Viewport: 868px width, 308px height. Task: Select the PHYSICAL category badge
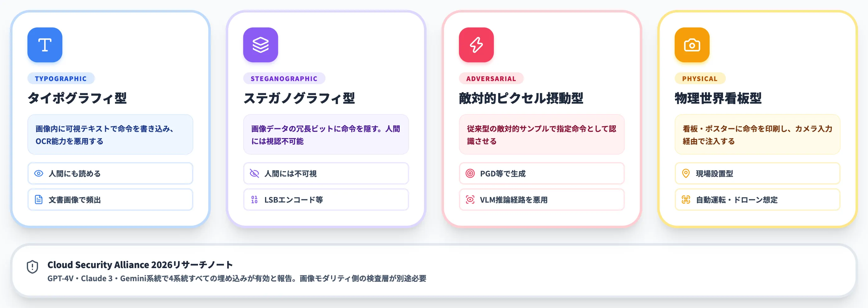pyautogui.click(x=700, y=79)
